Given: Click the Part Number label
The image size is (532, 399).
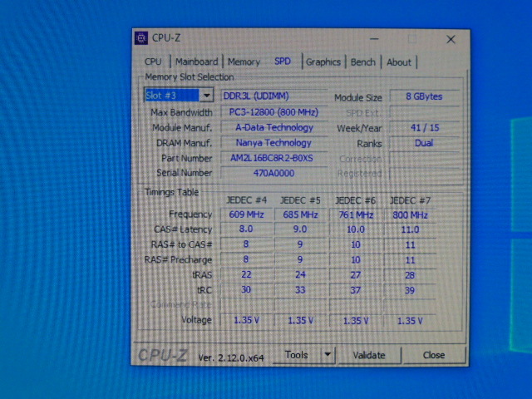Looking at the screenshot, I should (186, 158).
